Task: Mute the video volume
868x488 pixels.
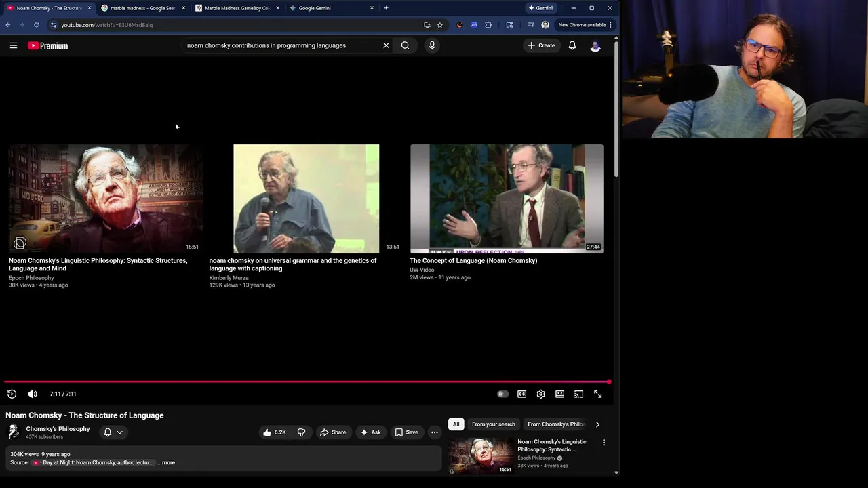Action: coord(33,394)
